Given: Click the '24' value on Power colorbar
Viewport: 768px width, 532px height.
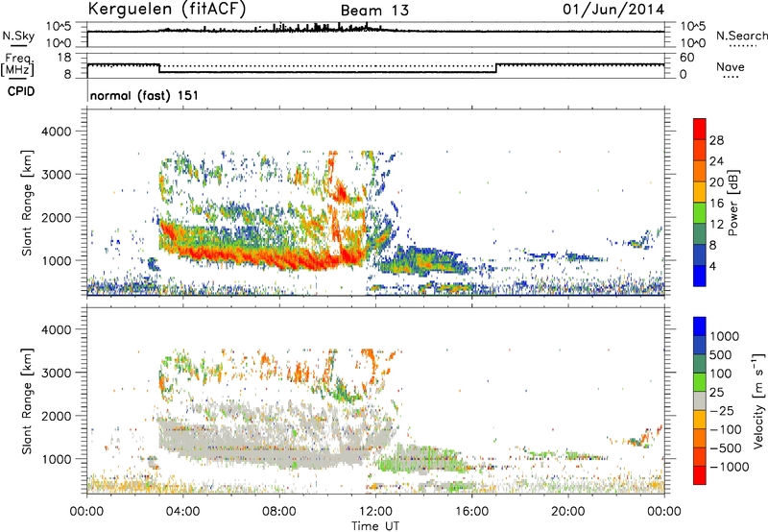Looking at the screenshot, I should tap(716, 161).
